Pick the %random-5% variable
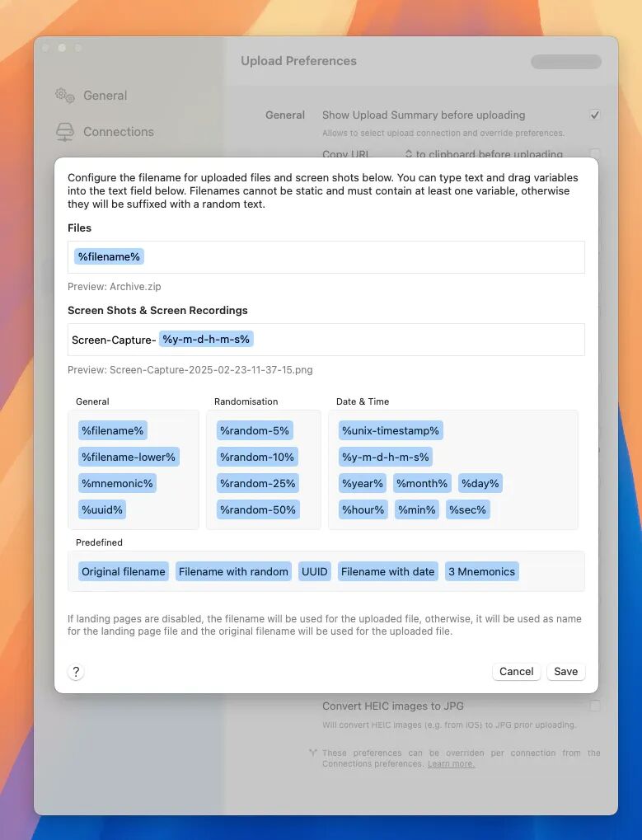This screenshot has height=840, width=642. pyautogui.click(x=255, y=430)
